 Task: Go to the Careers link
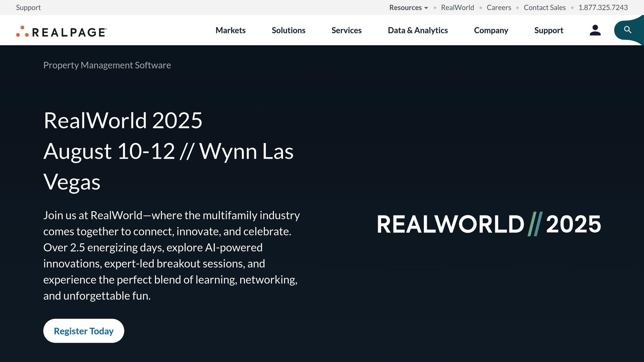[x=499, y=8]
